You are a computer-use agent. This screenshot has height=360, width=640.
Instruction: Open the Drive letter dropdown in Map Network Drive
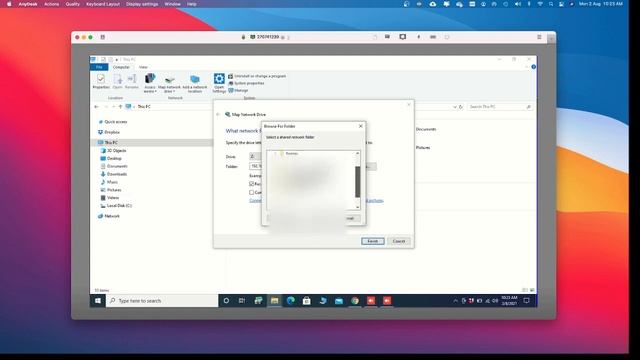(255, 156)
